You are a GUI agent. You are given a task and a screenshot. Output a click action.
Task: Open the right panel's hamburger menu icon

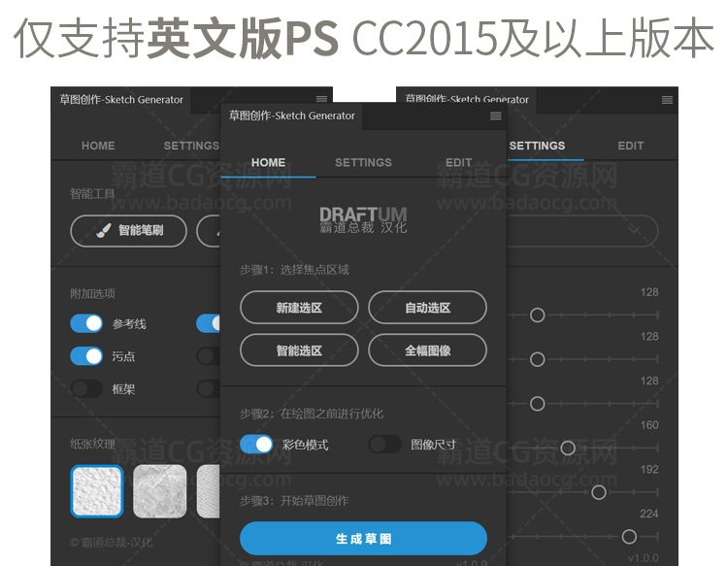point(667,100)
